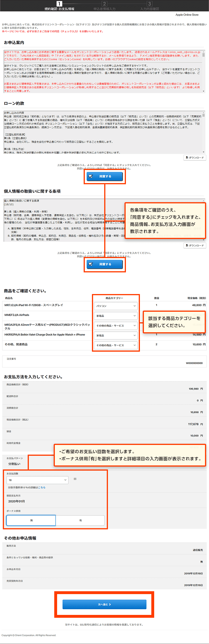Click scroll-up arrow of お申込案内 text box
The image size is (209, 644).
(x=204, y=52)
